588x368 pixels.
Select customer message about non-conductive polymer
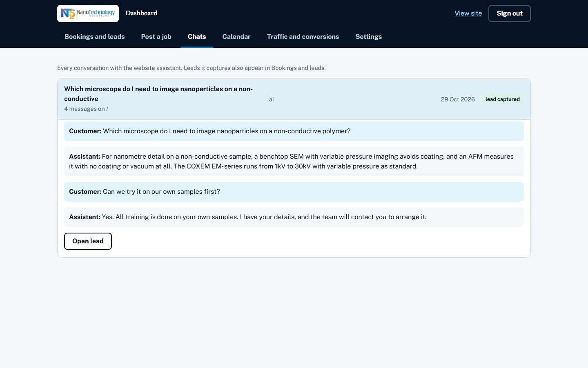click(x=294, y=131)
